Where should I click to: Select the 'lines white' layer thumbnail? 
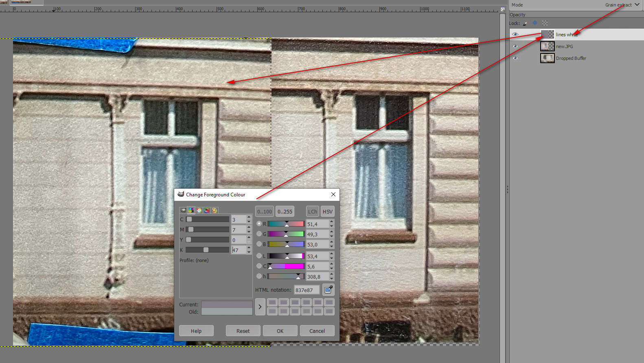[x=548, y=35]
